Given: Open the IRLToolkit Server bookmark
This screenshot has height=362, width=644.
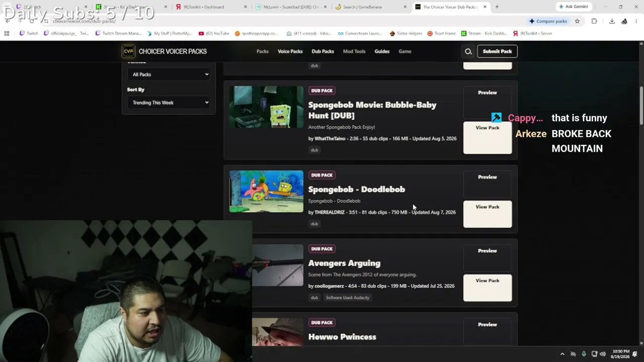Looking at the screenshot, I should pyautogui.click(x=533, y=33).
